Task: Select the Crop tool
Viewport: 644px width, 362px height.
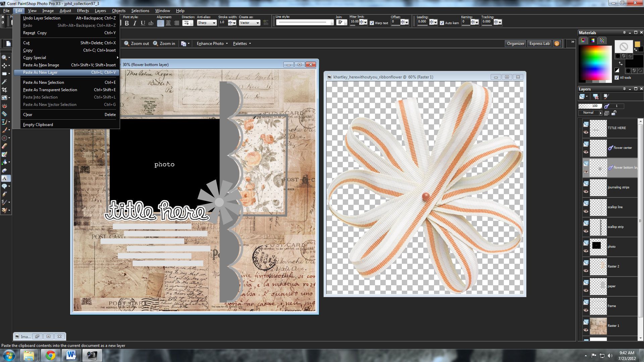Action: [x=4, y=89]
